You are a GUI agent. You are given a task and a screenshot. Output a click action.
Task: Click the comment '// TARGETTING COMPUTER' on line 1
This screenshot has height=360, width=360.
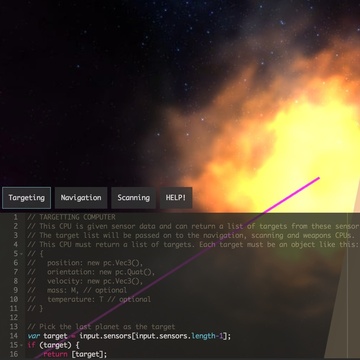tap(71, 217)
